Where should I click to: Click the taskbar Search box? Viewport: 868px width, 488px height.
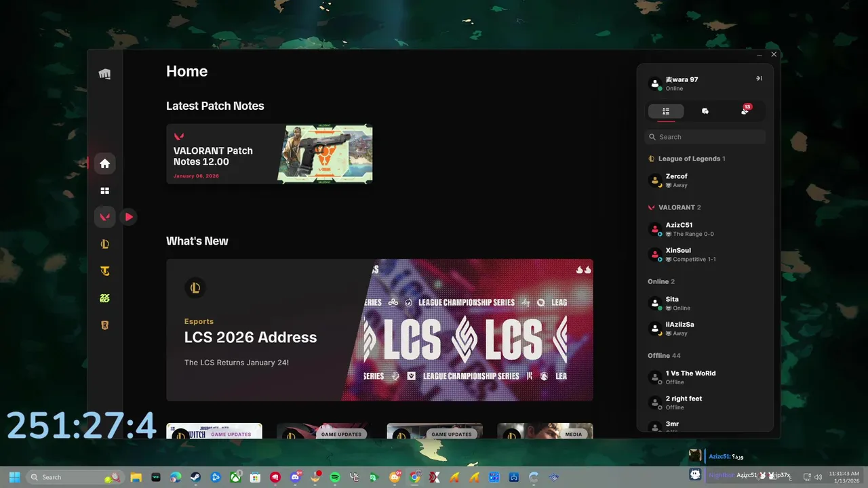[75, 477]
